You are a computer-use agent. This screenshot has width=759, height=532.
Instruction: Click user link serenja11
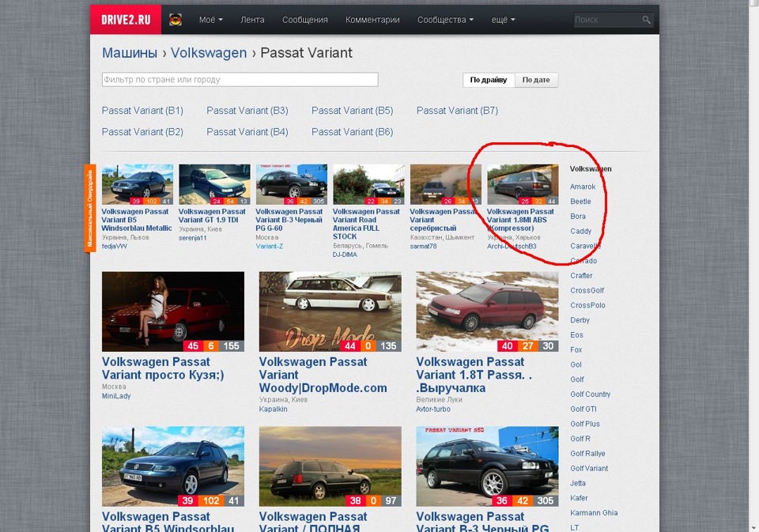pos(193,238)
